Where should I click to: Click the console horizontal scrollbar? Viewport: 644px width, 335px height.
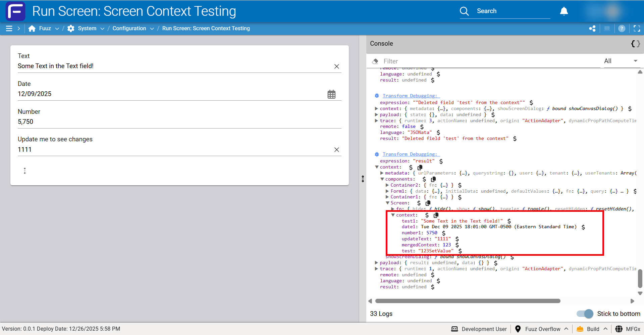468,301
